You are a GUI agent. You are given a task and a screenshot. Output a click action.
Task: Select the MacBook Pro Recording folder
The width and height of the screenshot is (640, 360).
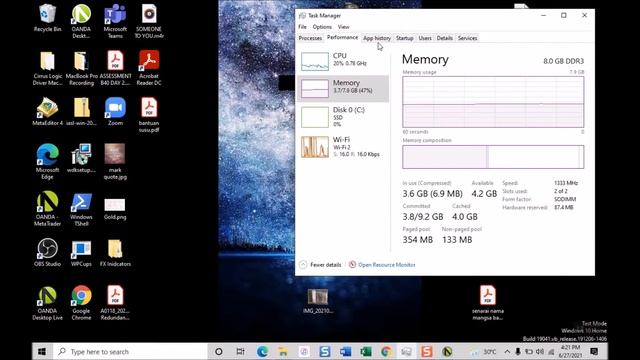pos(81,68)
